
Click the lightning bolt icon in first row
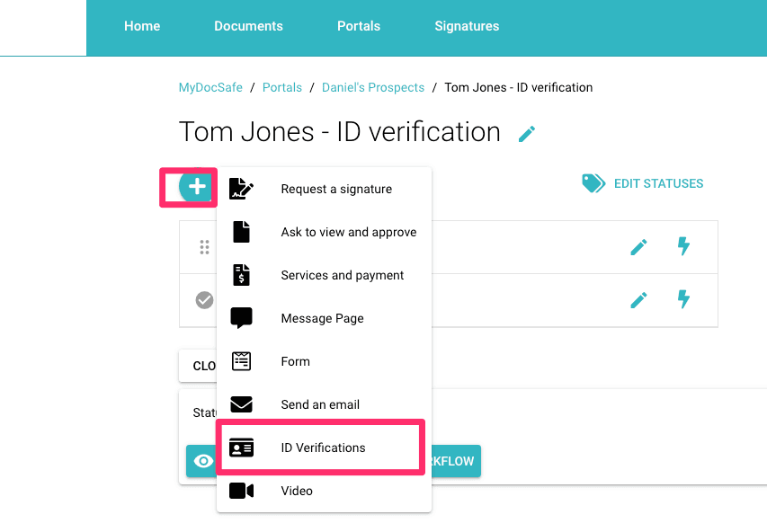click(683, 246)
